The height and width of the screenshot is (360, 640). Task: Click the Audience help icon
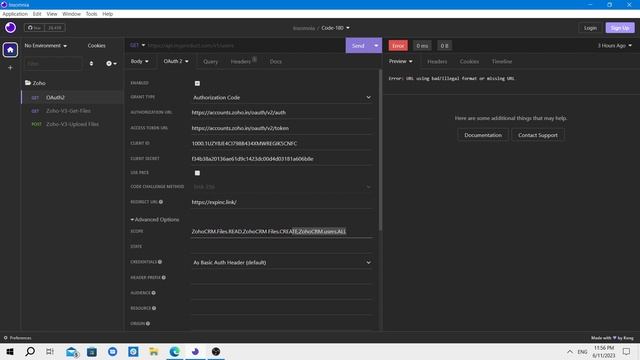click(x=153, y=293)
